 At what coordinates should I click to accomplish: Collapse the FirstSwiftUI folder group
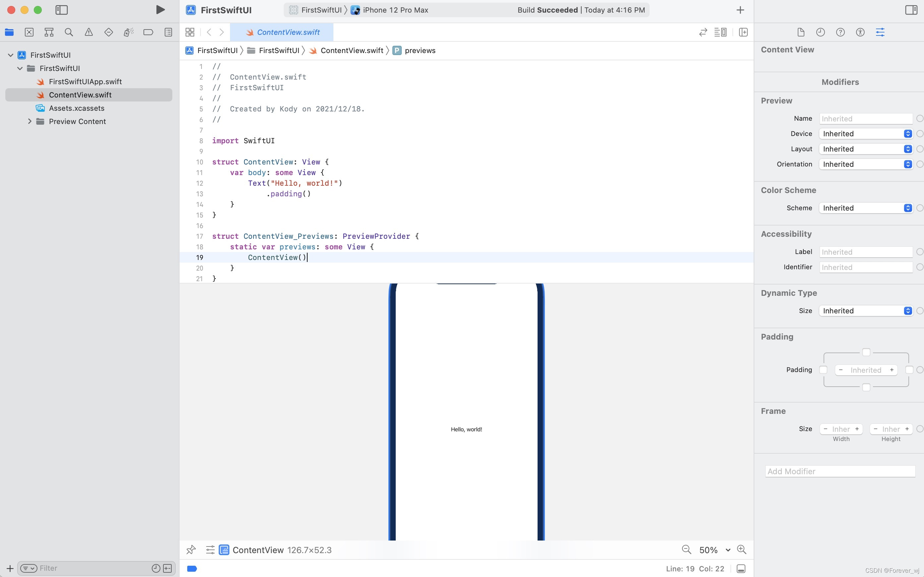pos(20,68)
